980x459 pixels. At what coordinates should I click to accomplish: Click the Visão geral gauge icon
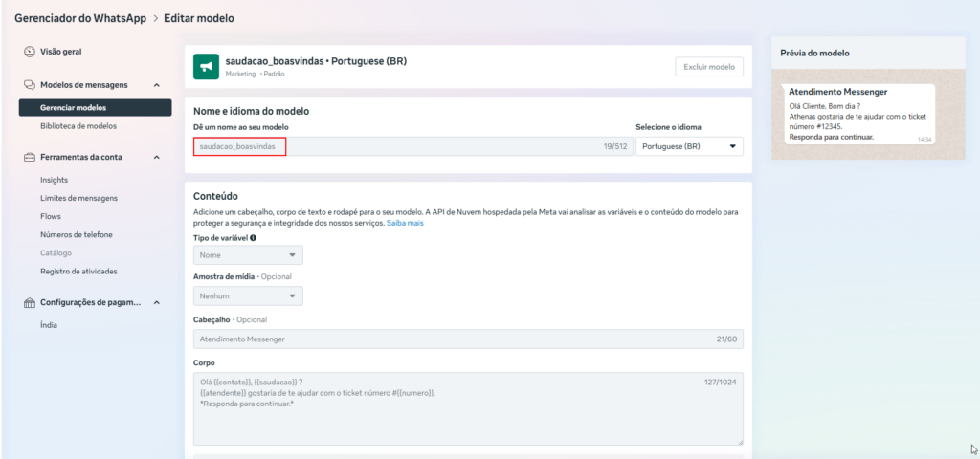(x=30, y=51)
